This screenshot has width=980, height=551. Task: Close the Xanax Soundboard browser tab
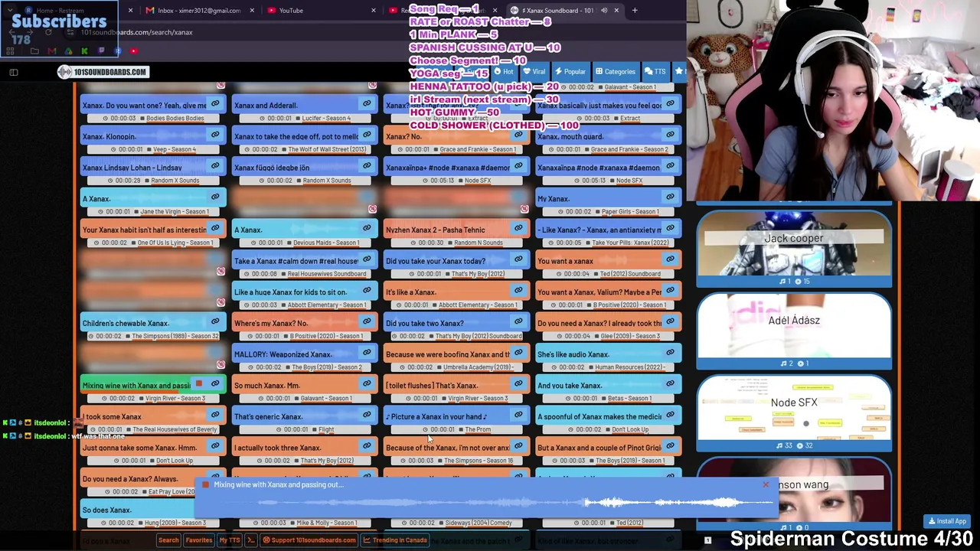coord(616,11)
